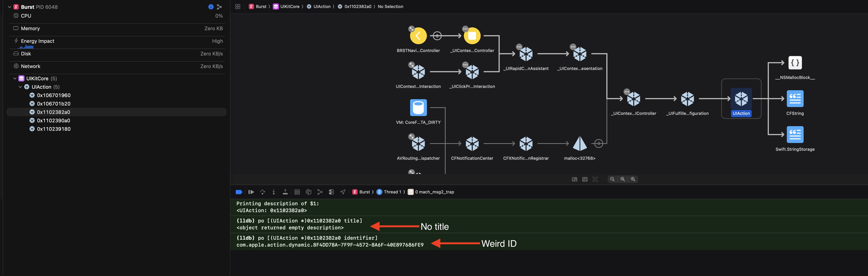This screenshot has height=276, width=868.
Task: Click the dotted-list icon below the graph
Action: [x=585, y=179]
